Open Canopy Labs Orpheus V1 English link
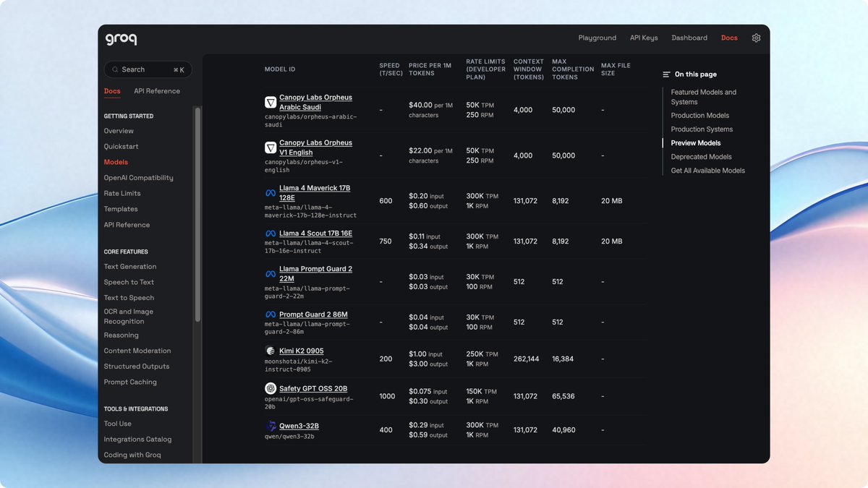Viewport: 868px width, 488px height. [x=315, y=147]
